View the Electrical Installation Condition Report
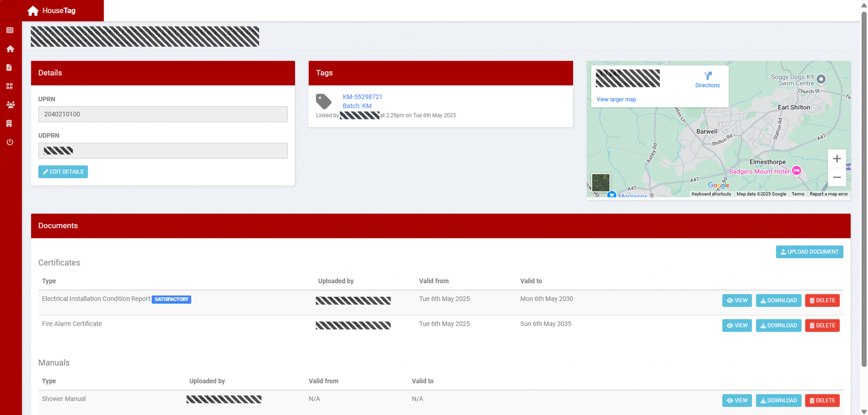This screenshot has height=415, width=868. pyautogui.click(x=736, y=300)
